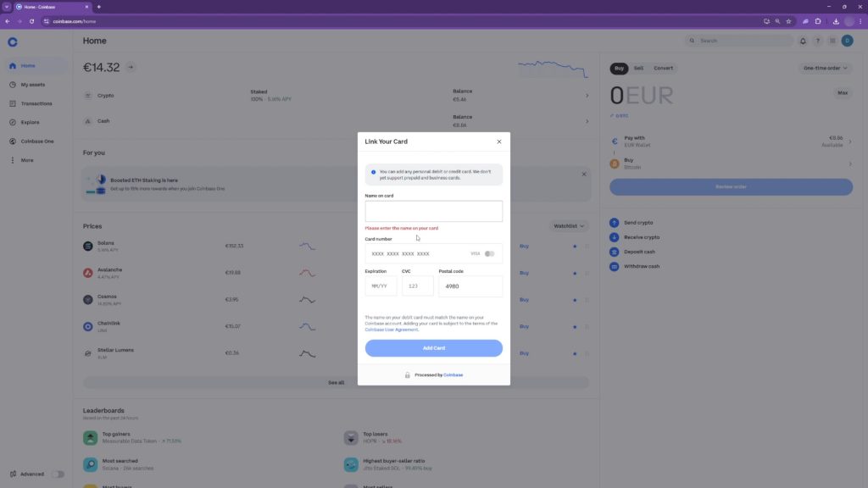Expand the Crypto balance row chevron
The height and width of the screenshot is (488, 868).
coord(587,96)
